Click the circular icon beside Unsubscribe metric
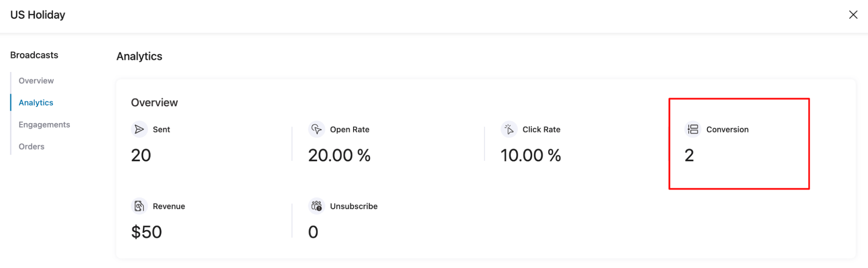Viewport: 868px width, 268px height. pos(316,206)
